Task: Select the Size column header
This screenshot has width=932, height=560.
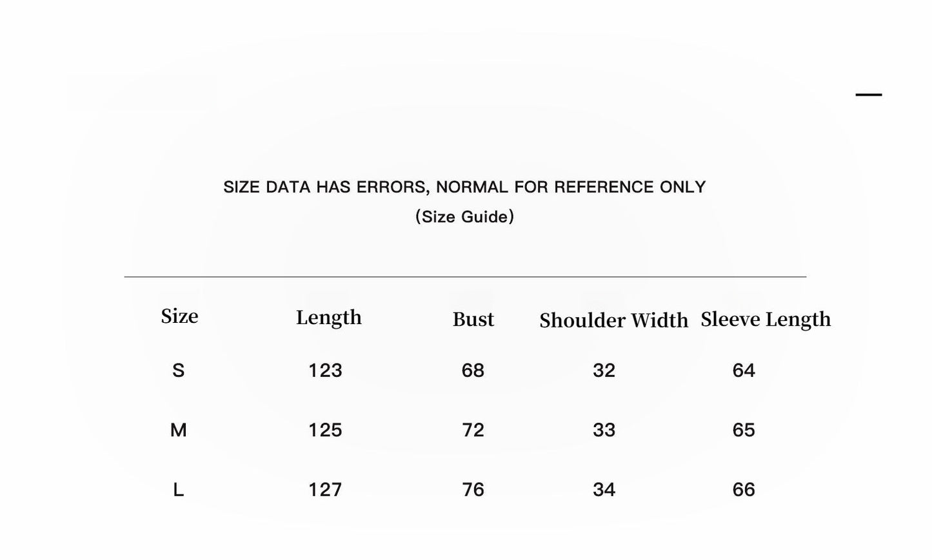Action: coord(179,316)
